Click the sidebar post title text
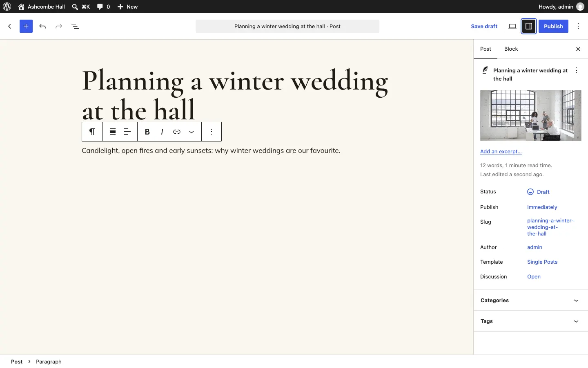The image size is (588, 368). [530, 74]
